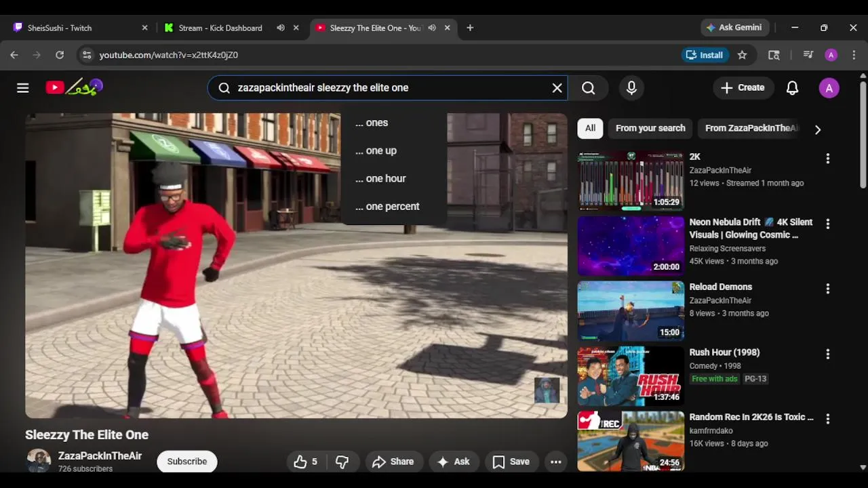The width and height of the screenshot is (868, 488).
Task: Close the YouTube tab
Action: [447, 28]
